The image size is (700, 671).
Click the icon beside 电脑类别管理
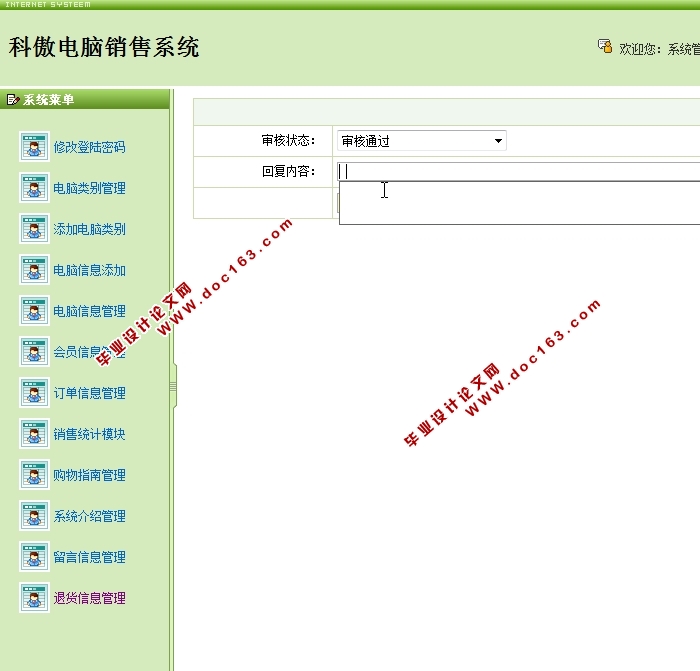click(x=34, y=188)
